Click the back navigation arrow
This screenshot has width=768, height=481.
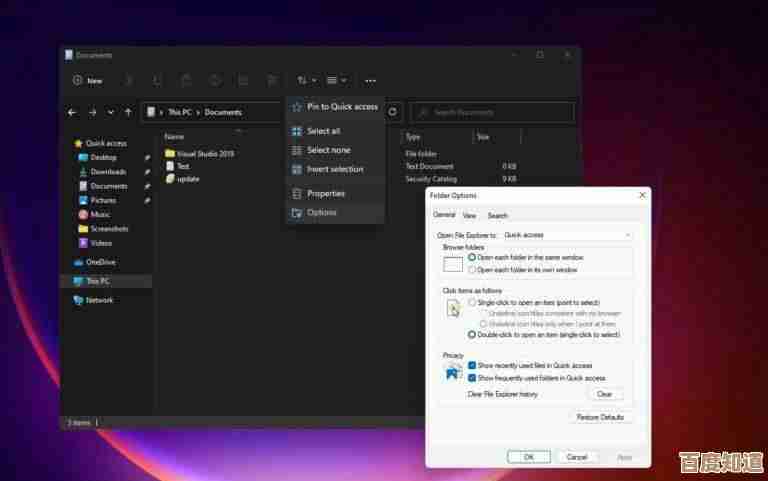[x=72, y=112]
